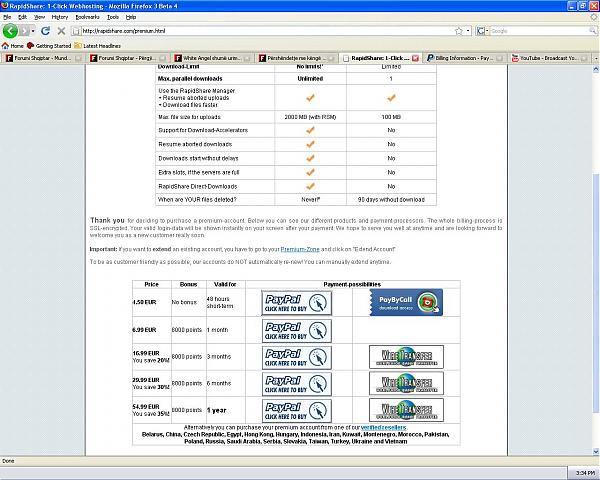
Task: Open the Getting Started bookmark
Action: coord(49,46)
